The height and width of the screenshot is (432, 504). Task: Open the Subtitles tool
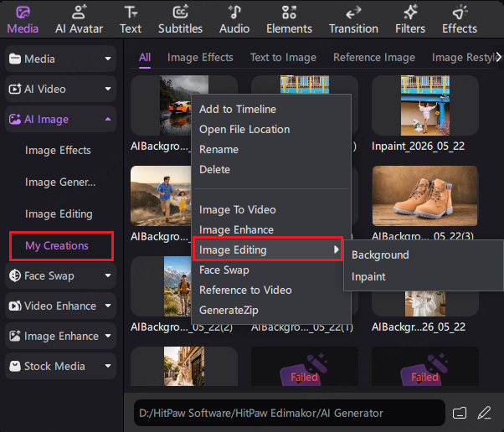180,20
